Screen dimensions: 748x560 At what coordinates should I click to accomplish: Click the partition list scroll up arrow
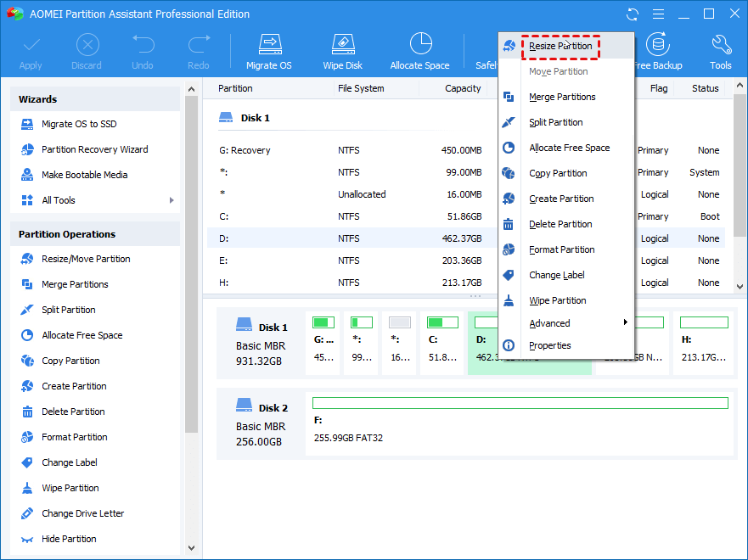[x=740, y=86]
